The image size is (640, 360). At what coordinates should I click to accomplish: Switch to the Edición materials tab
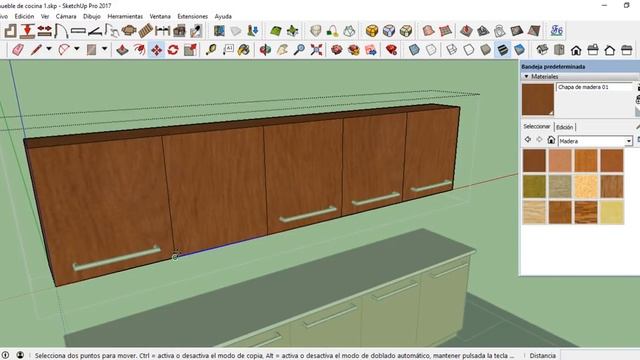tap(564, 127)
